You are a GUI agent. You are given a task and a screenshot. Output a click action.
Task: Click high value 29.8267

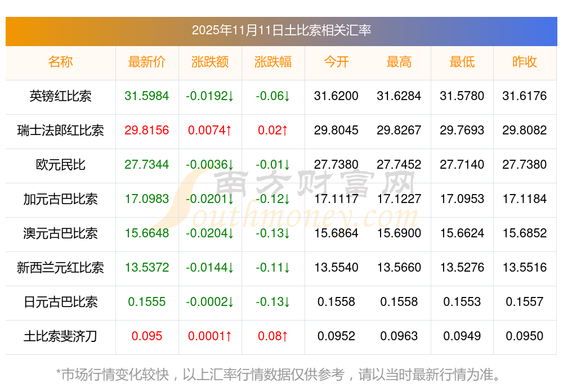point(399,130)
